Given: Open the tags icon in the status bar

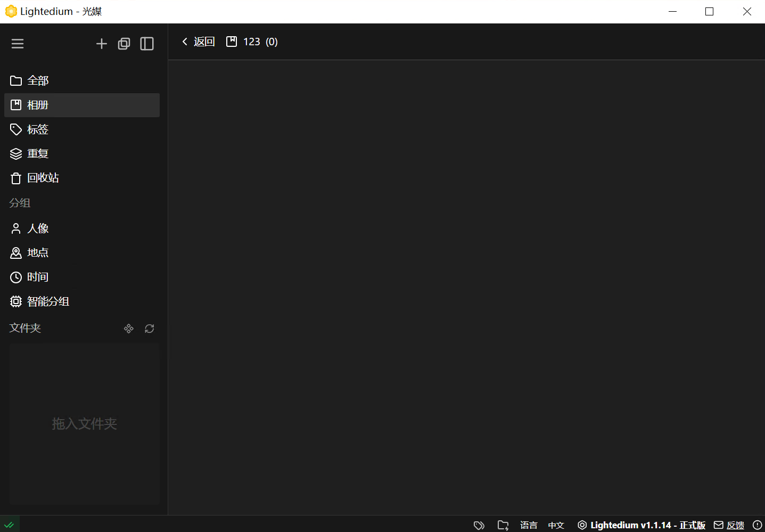Looking at the screenshot, I should point(479,525).
